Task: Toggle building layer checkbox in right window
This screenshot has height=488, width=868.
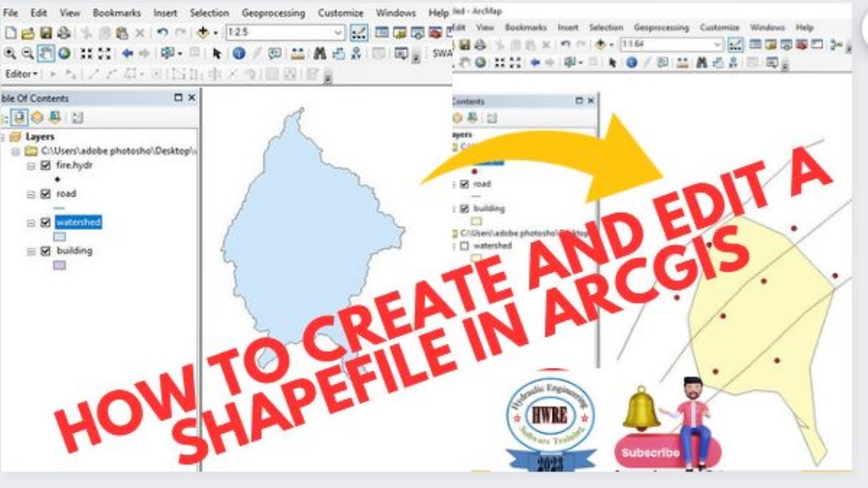Action: [x=465, y=208]
